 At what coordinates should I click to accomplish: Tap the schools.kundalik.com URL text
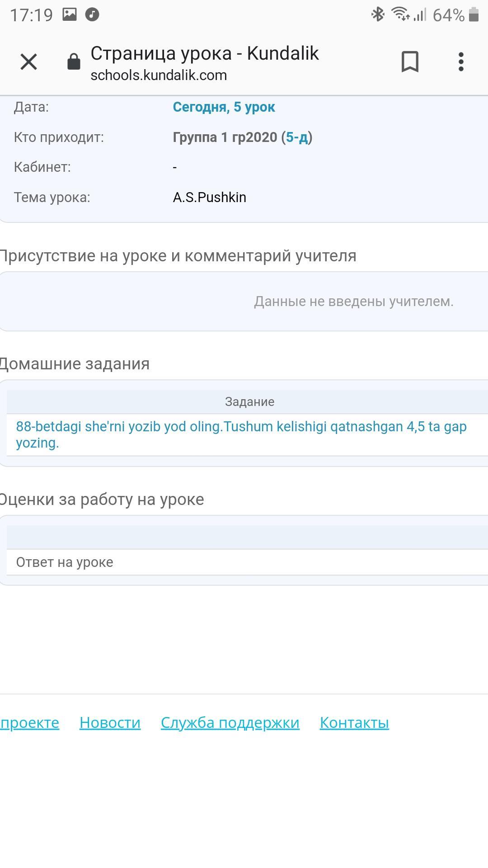[x=159, y=75]
